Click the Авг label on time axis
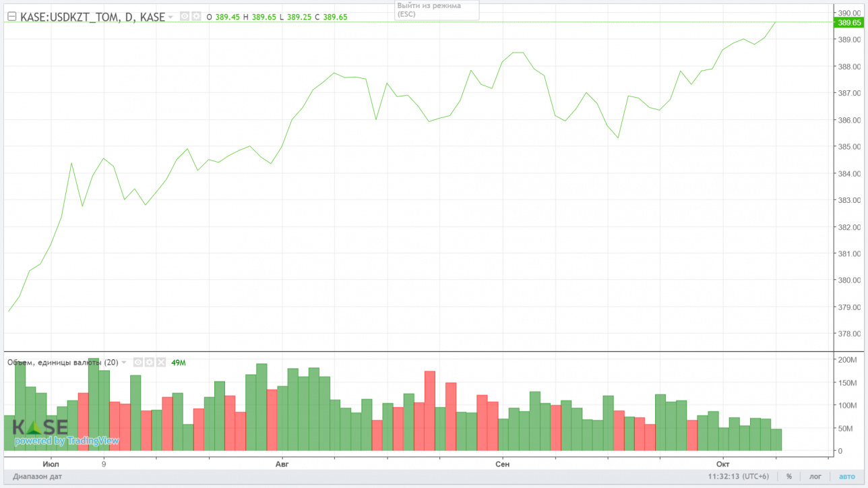The height and width of the screenshot is (488, 868). (282, 464)
